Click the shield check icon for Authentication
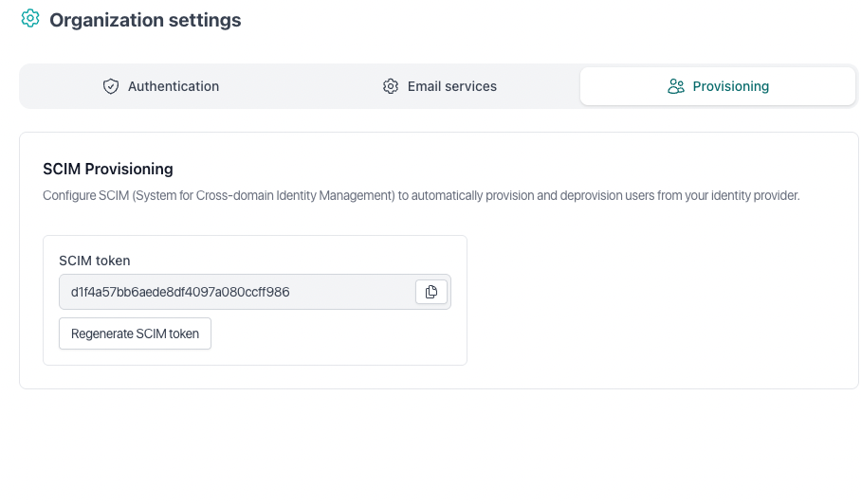861x504 pixels. pyautogui.click(x=111, y=86)
